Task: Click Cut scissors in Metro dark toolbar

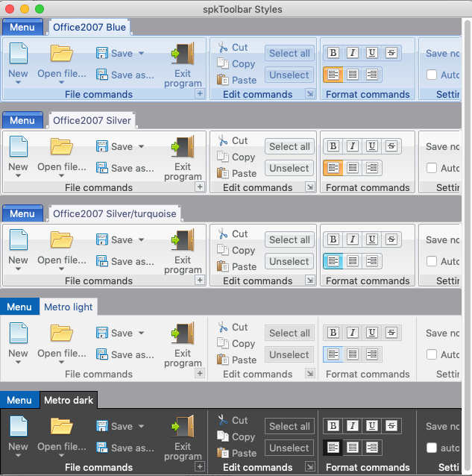Action: pos(223,420)
